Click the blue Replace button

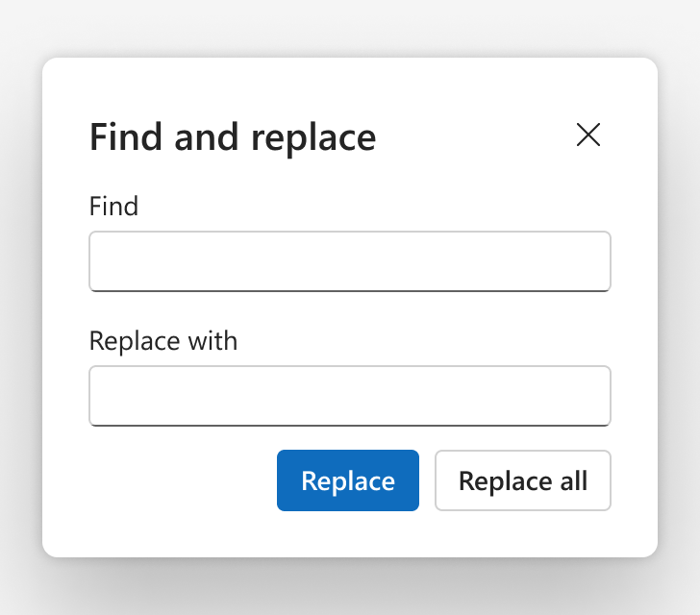[x=348, y=480]
